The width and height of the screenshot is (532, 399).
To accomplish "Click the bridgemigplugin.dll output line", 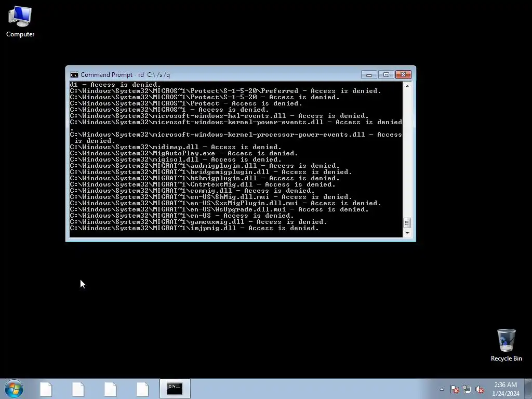I will tap(211, 172).
